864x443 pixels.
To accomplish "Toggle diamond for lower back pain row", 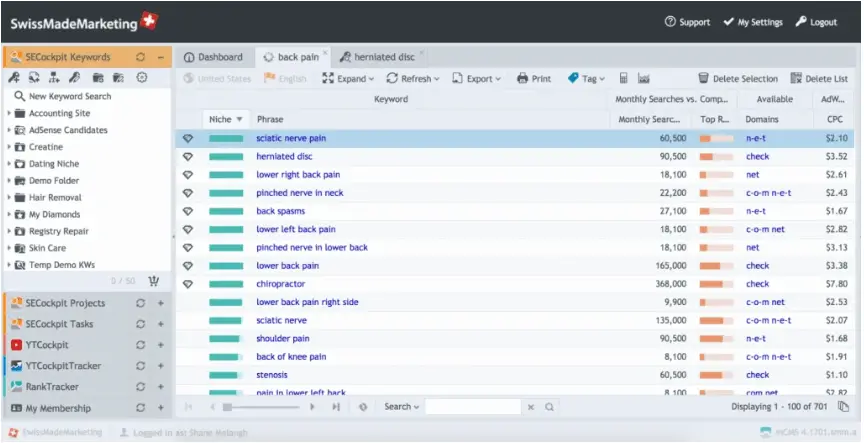I will 188,266.
